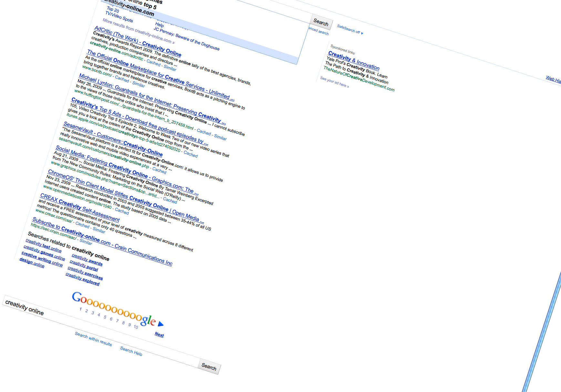The image size is (561, 392).
Task: Click the Web History link
Action: coord(553,79)
